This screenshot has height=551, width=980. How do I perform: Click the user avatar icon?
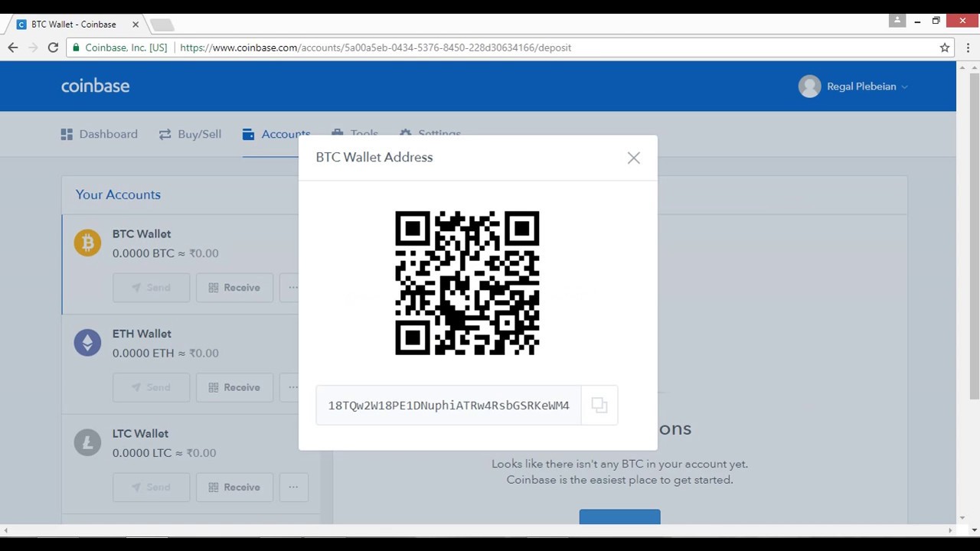pos(809,86)
